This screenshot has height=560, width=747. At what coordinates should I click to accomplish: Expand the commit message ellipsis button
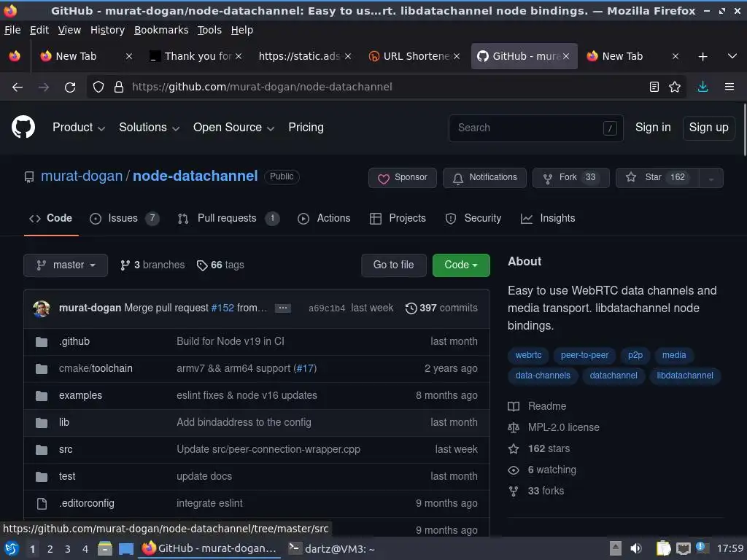coord(282,308)
